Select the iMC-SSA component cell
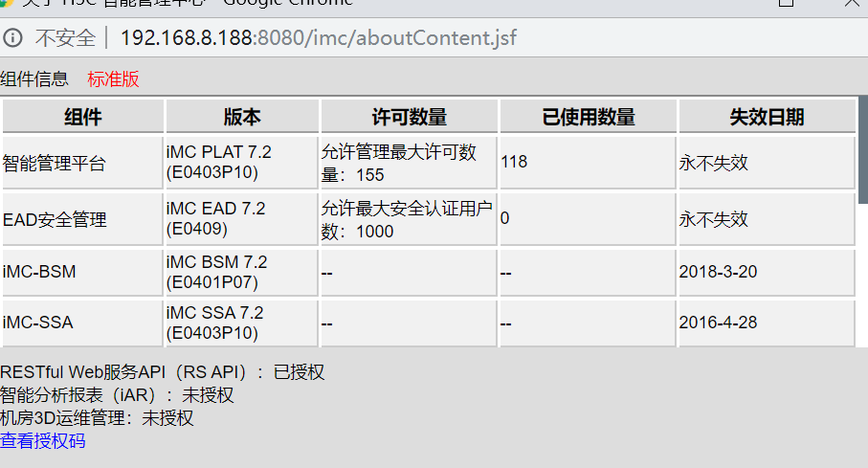Image resolution: width=868 pixels, height=468 pixels. click(x=83, y=323)
